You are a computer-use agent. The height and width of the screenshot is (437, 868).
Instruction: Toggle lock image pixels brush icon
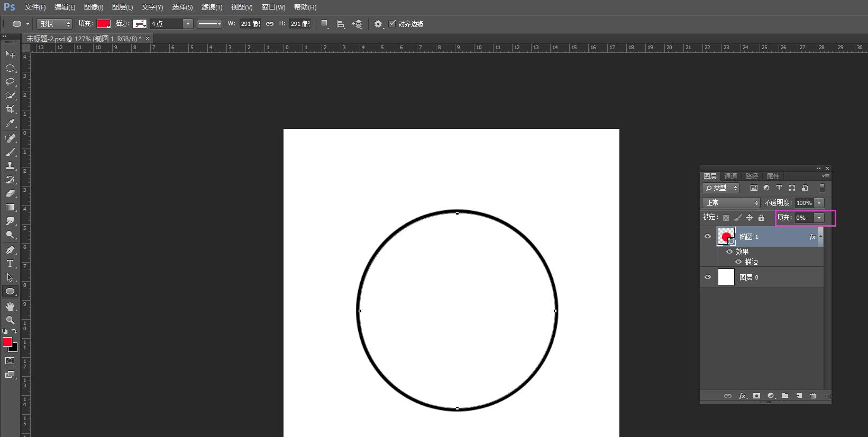coord(738,218)
